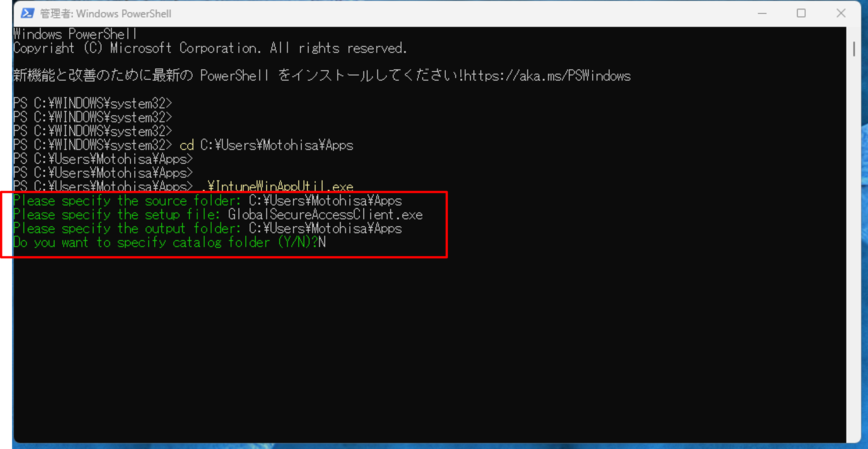Minimize the PowerShell window
This screenshot has width=868, height=449.
(762, 13)
